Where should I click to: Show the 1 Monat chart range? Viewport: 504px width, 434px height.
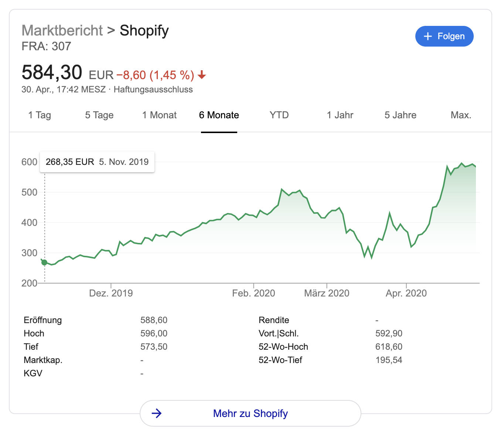coord(159,115)
